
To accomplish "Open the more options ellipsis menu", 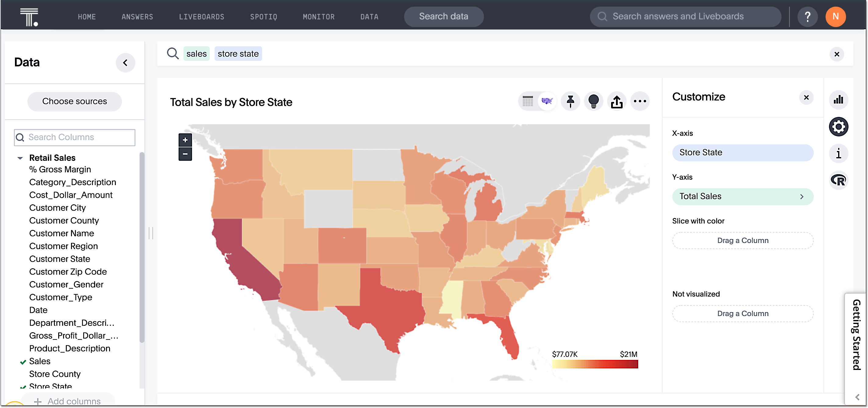I will click(x=640, y=101).
